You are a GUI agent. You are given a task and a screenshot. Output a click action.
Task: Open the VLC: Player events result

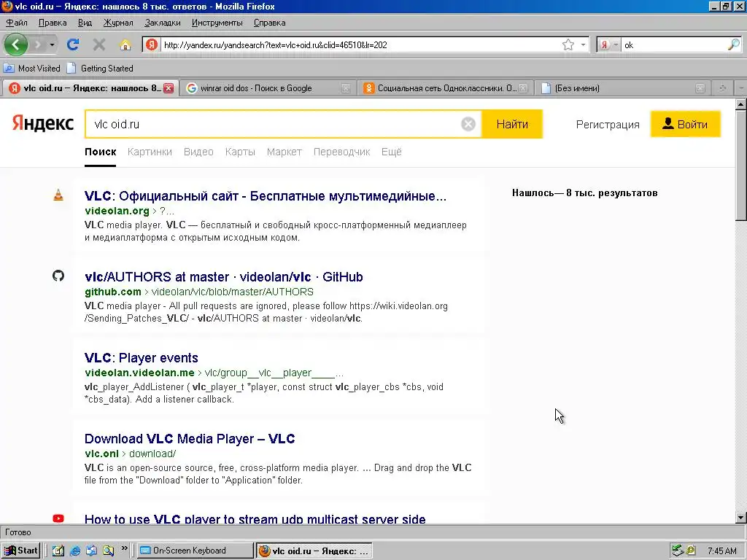[x=141, y=357]
